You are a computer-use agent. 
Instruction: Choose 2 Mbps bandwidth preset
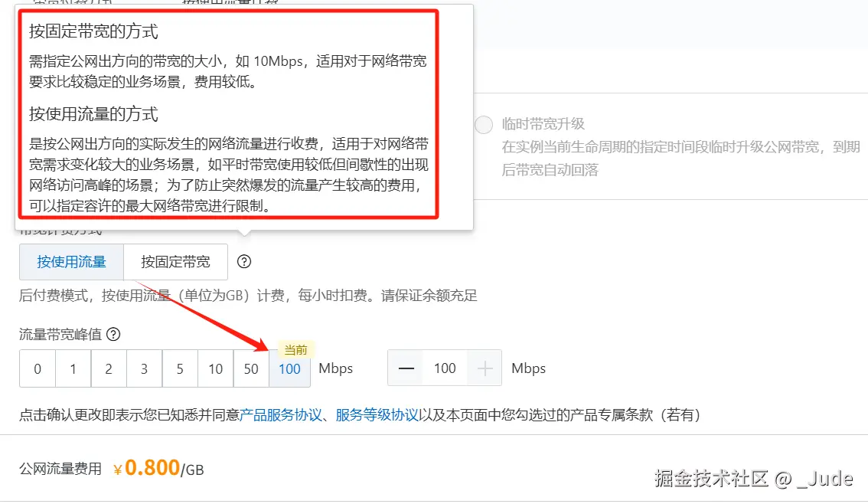click(109, 369)
